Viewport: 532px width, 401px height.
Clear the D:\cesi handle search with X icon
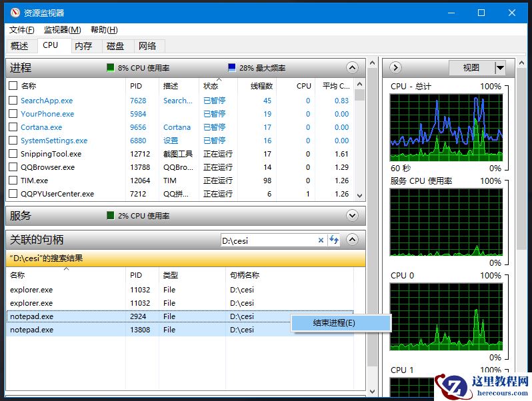click(321, 240)
